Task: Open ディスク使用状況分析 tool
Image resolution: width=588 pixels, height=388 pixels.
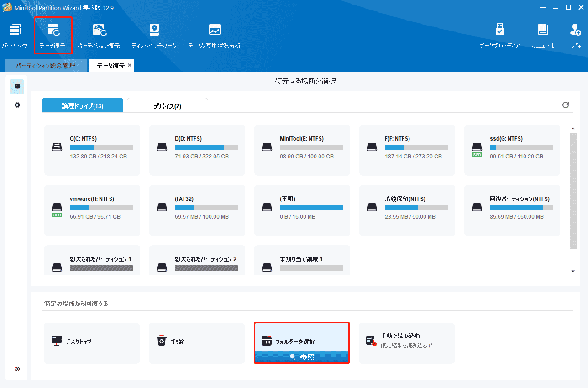Action: (x=215, y=36)
